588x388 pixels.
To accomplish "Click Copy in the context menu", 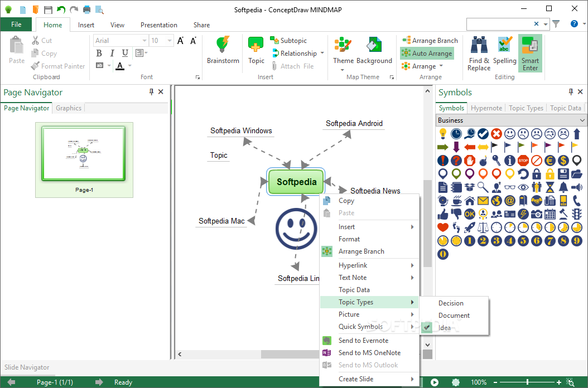I will tap(369, 201).
